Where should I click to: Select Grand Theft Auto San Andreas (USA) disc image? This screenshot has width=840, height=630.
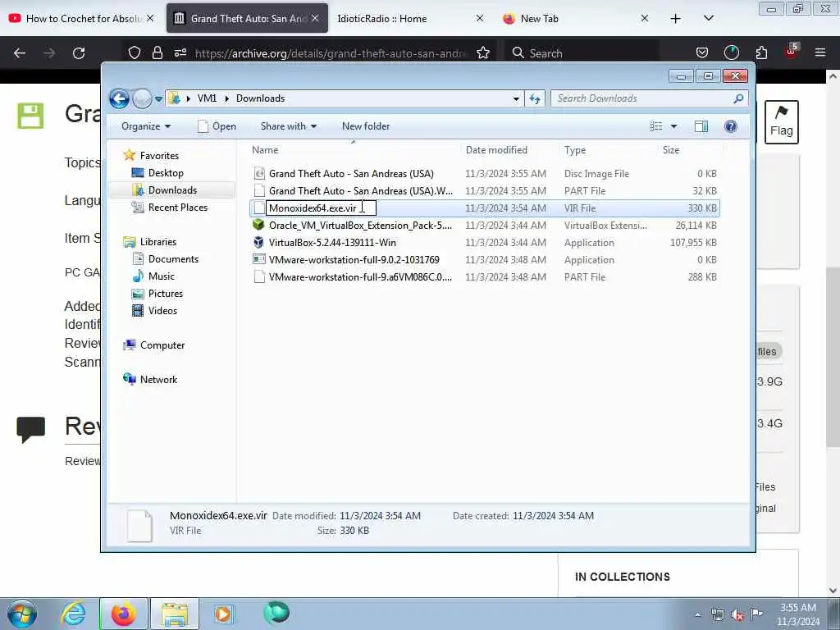pyautogui.click(x=485, y=174)
